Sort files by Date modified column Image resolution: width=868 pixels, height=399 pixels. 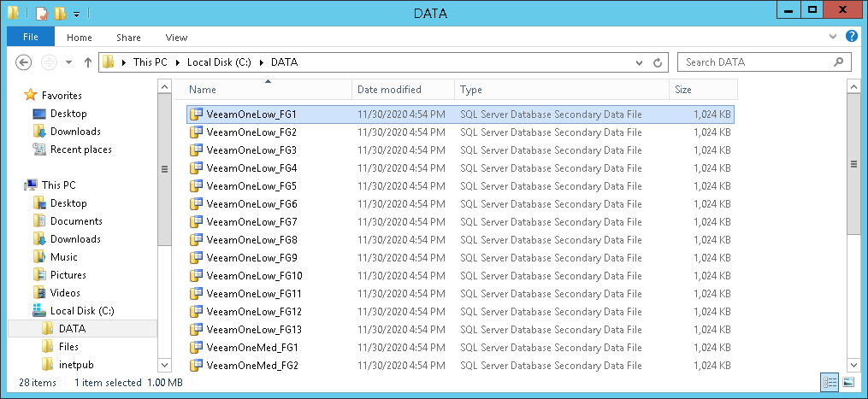coord(389,90)
